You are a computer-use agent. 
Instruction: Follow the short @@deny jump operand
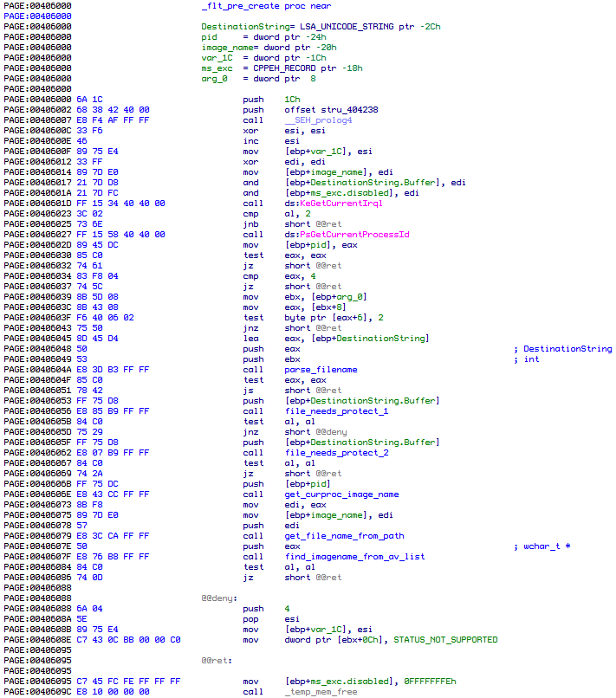click(315, 432)
